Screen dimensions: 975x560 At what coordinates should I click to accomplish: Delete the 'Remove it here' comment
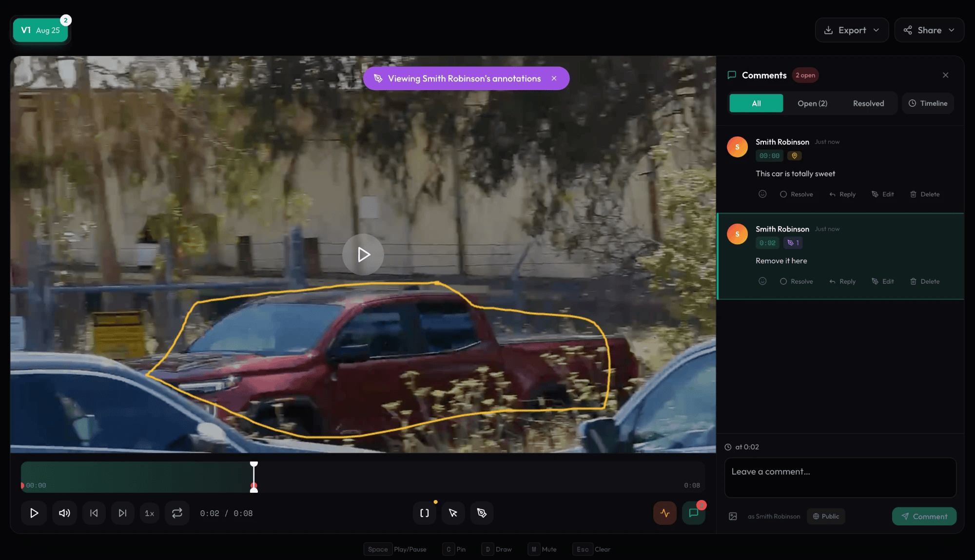pos(925,281)
